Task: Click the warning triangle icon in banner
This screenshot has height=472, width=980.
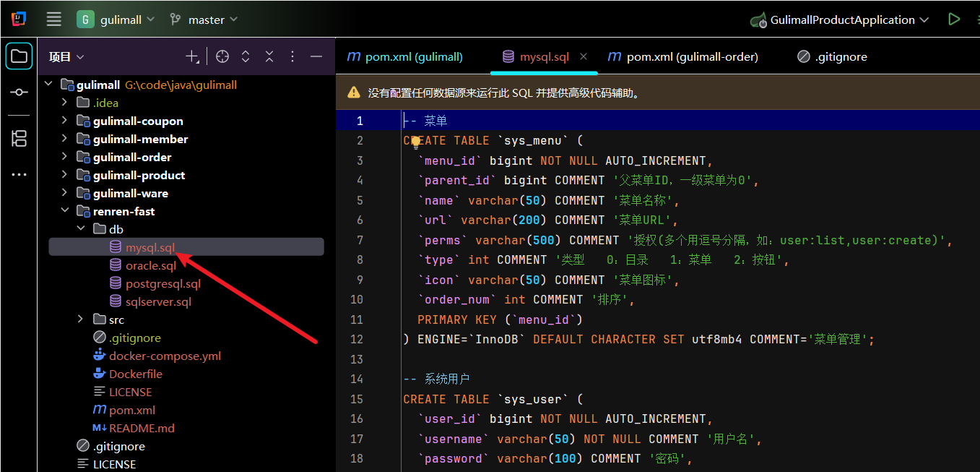Action: click(354, 93)
